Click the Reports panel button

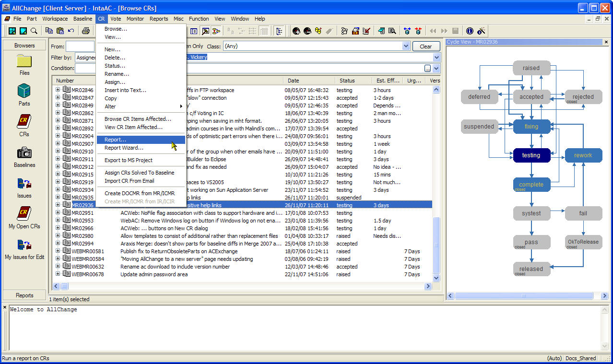[24, 295]
